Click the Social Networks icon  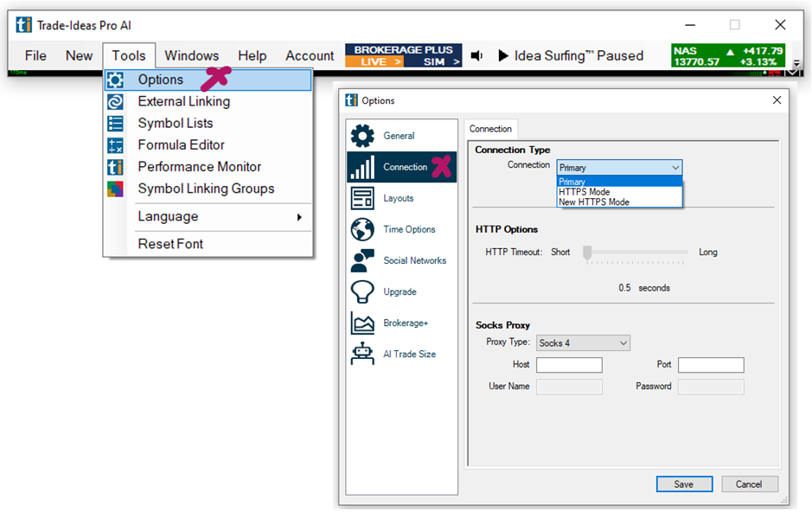(362, 260)
